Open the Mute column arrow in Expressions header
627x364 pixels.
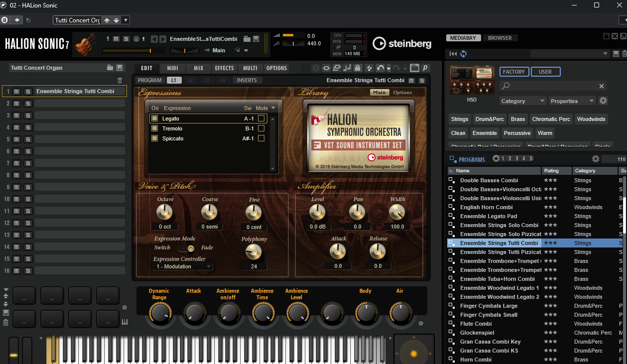coord(273,108)
